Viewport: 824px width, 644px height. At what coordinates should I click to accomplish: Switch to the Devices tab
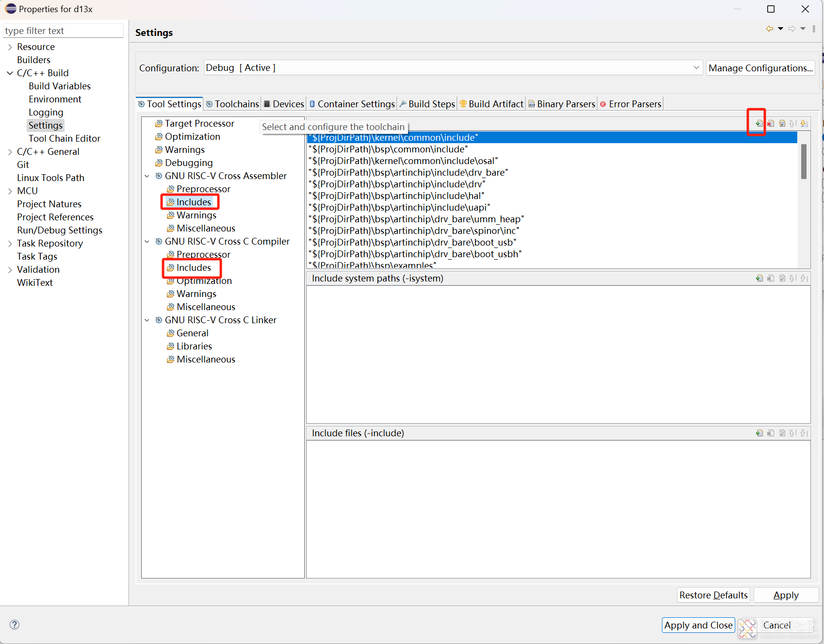pos(284,104)
